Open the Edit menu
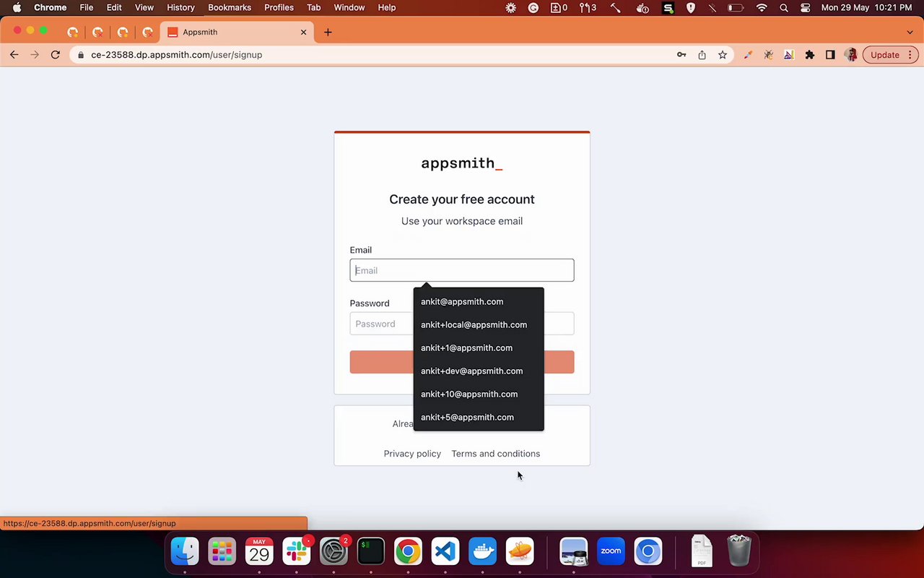924x578 pixels. pos(114,7)
